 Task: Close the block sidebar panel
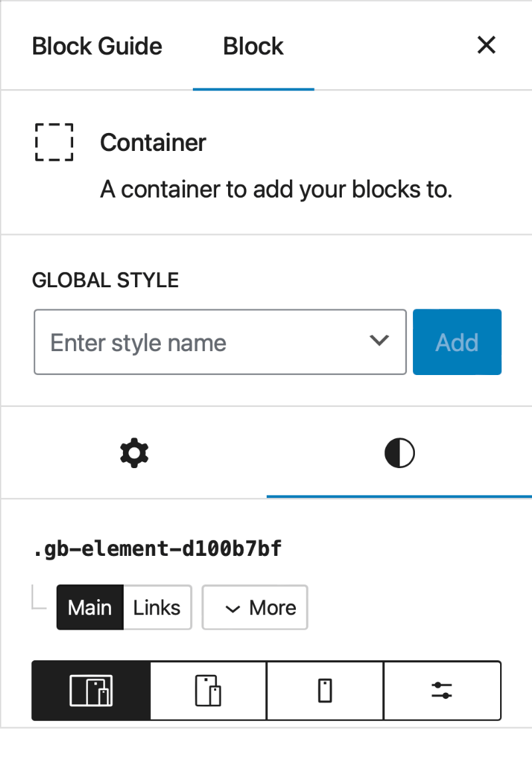[487, 45]
